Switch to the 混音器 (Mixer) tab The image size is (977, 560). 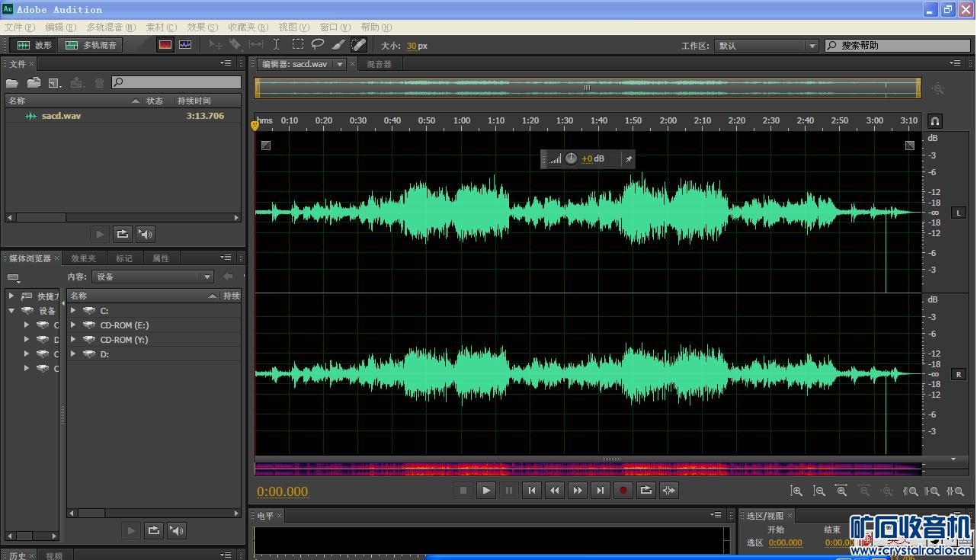[x=379, y=64]
